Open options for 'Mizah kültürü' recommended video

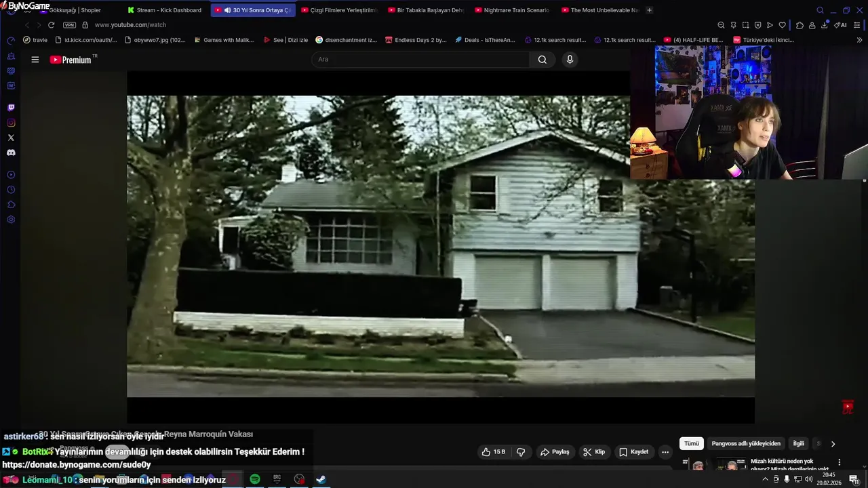coord(839,462)
